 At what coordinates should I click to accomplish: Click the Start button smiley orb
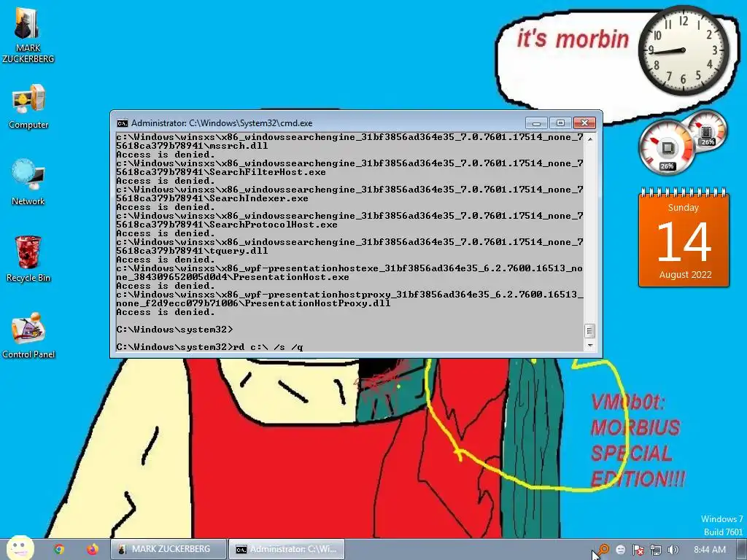[x=20, y=548]
